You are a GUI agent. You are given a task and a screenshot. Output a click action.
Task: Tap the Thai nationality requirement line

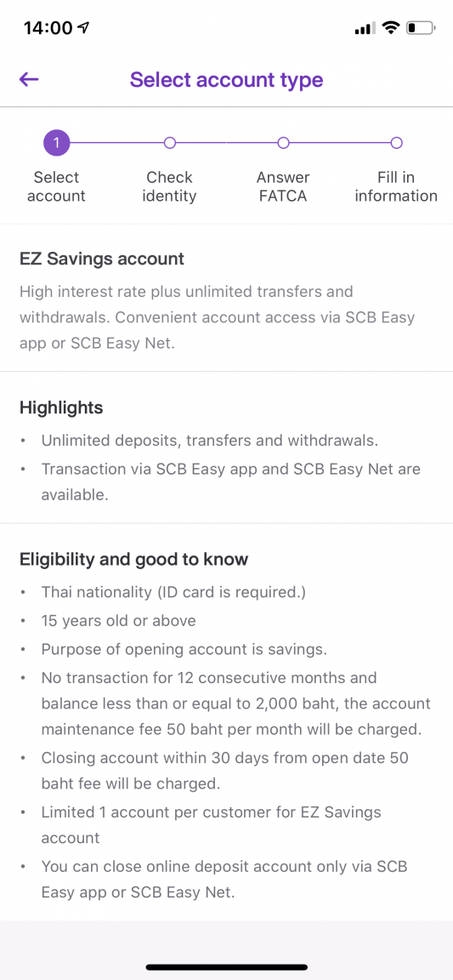173,592
